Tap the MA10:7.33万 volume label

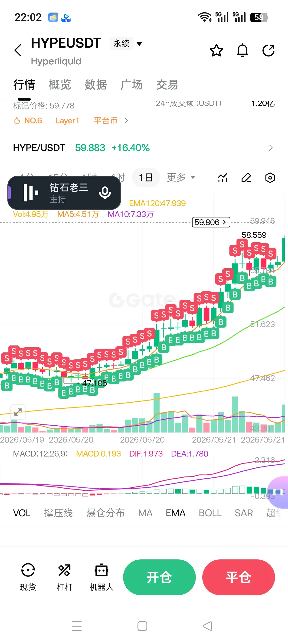tap(131, 214)
